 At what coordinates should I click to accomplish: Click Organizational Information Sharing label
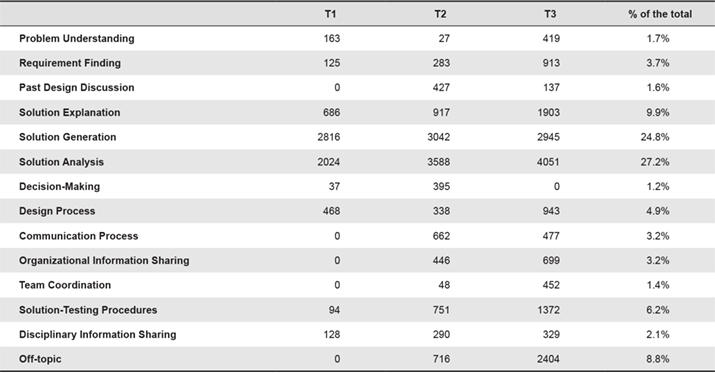(x=104, y=261)
